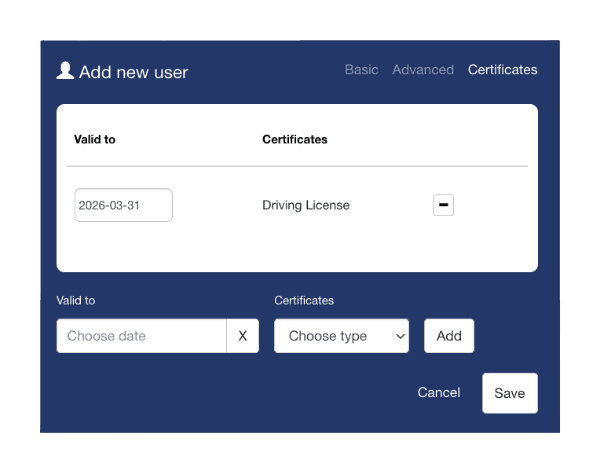This screenshot has width=600, height=473.
Task: Click Cancel to discard the new user
Action: [x=438, y=393]
